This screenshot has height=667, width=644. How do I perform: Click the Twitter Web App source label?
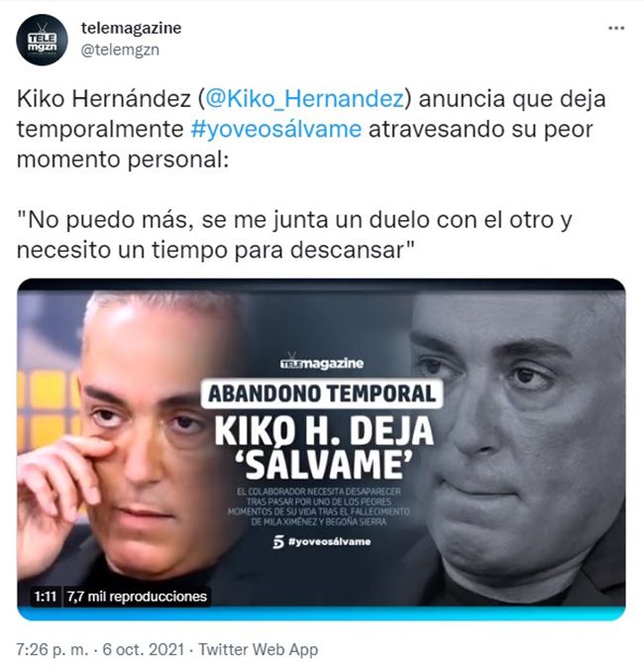coord(259,649)
